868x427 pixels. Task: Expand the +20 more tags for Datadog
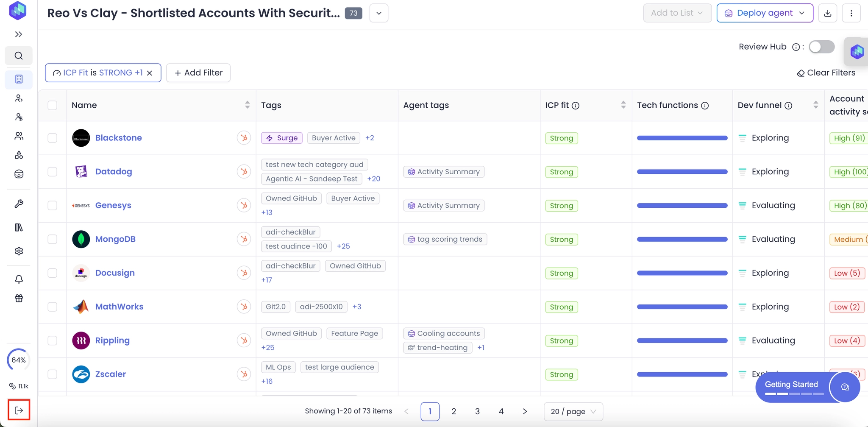pyautogui.click(x=374, y=179)
